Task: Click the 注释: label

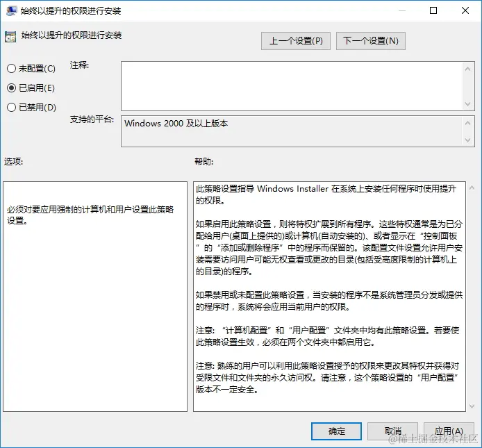Action: click(x=79, y=65)
